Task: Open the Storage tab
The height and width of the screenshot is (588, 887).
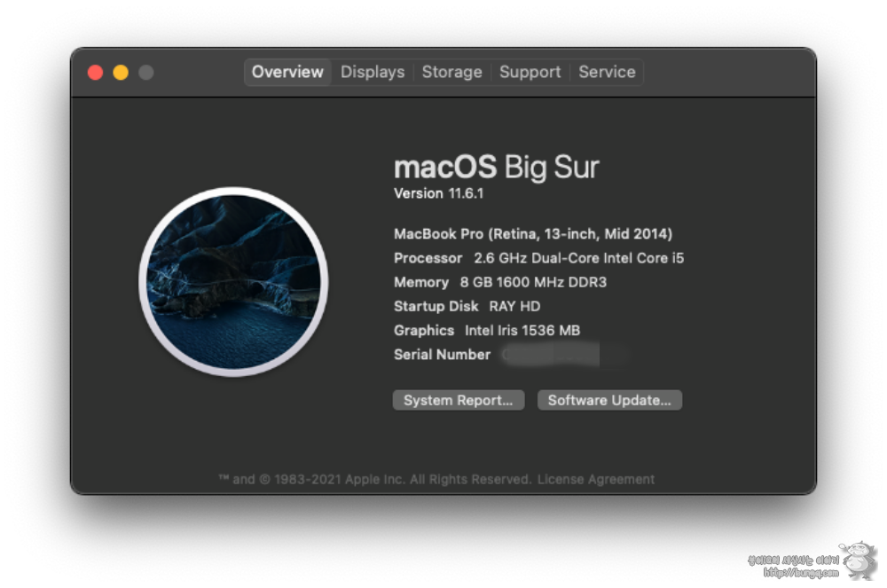Action: pos(452,73)
